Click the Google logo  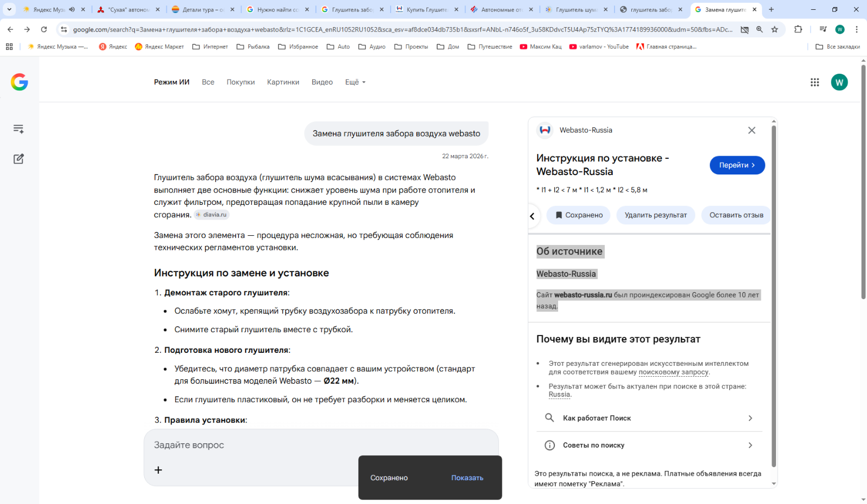pos(20,82)
